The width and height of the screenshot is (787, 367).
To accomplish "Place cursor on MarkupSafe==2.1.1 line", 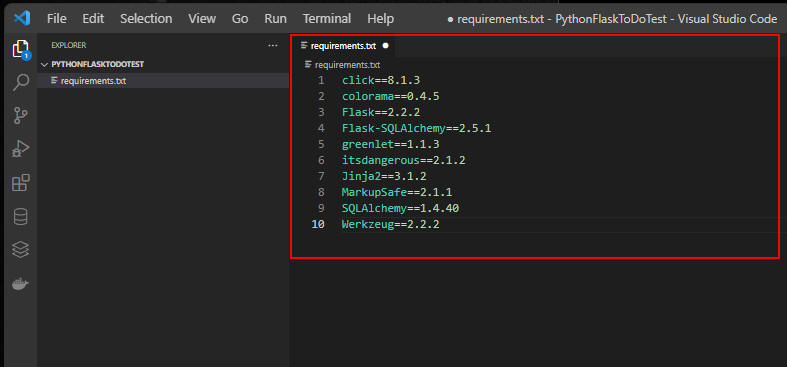I will (397, 192).
